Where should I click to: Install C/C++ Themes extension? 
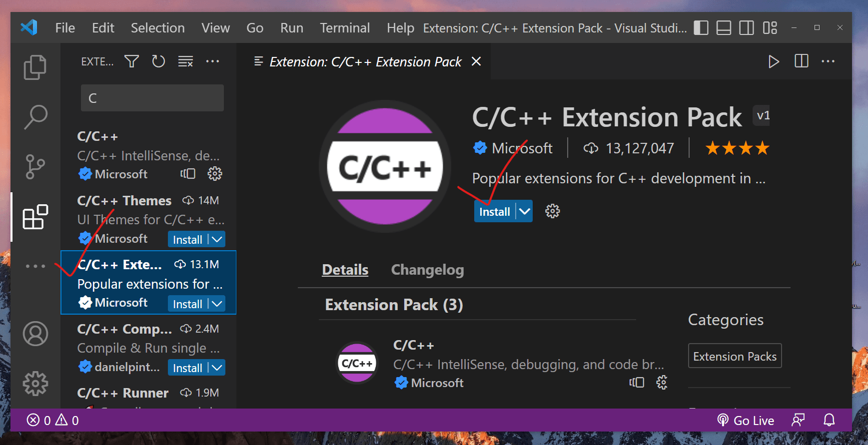click(x=188, y=239)
